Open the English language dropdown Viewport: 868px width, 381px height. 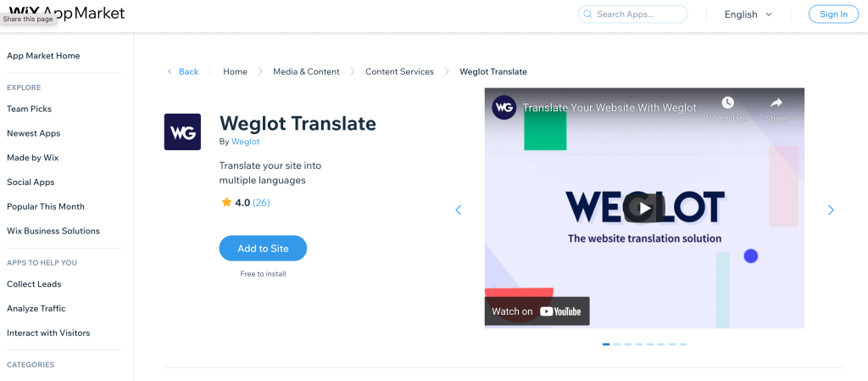point(748,14)
